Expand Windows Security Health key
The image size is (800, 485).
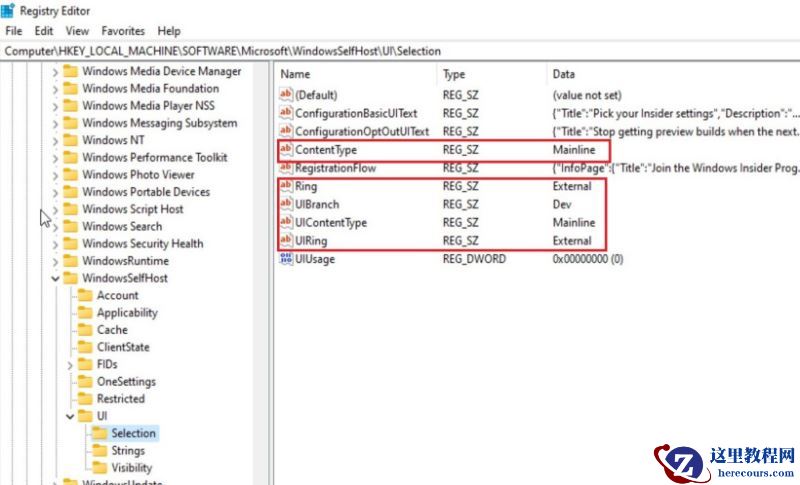[x=55, y=245]
